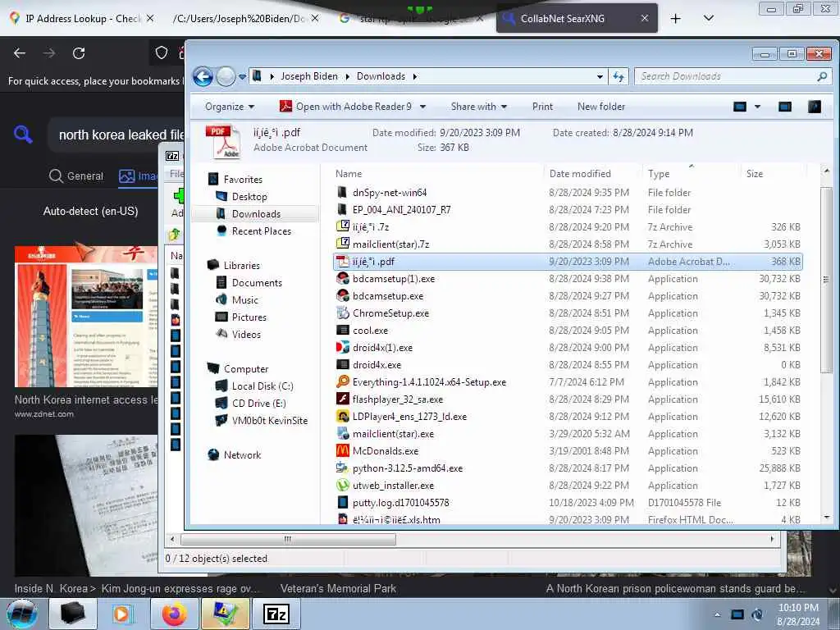840x630 pixels.
Task: Click the Search Downloads field
Action: point(731,76)
